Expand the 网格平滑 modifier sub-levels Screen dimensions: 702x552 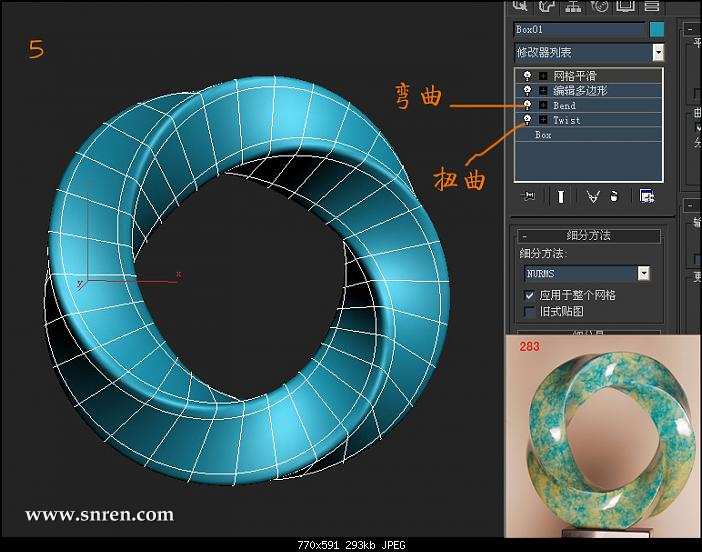(x=543, y=76)
